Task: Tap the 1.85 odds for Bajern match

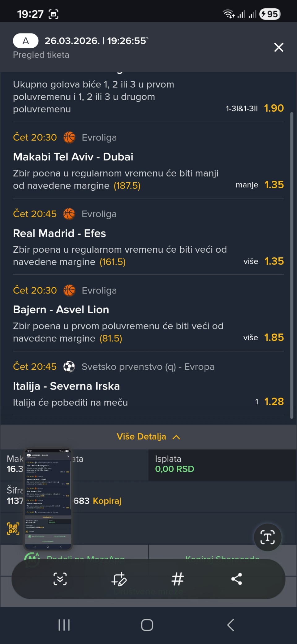Action: pyautogui.click(x=274, y=337)
